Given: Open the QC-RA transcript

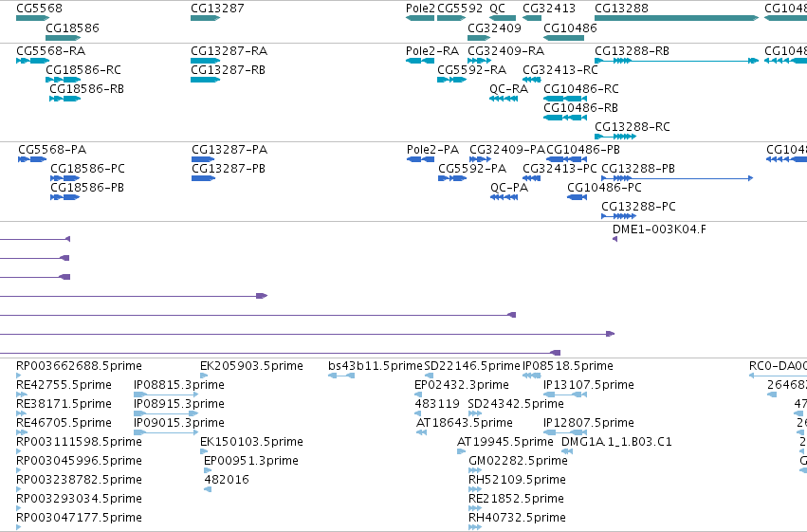Looking at the screenshot, I should (508, 89).
